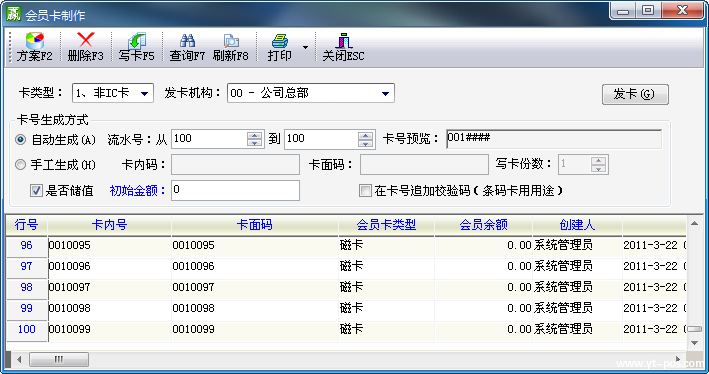Click the 流水号 从 start number field
The height and width of the screenshot is (374, 709).
pyautogui.click(x=209, y=139)
